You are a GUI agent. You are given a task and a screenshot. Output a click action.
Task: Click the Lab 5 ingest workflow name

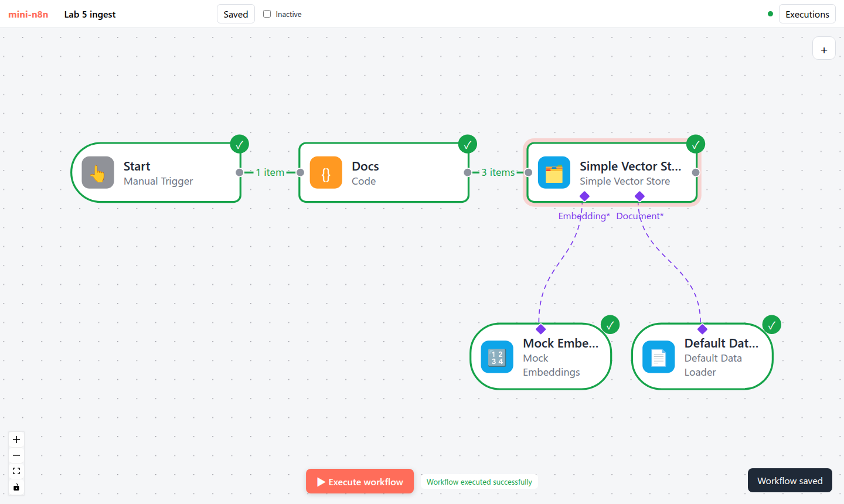click(90, 14)
